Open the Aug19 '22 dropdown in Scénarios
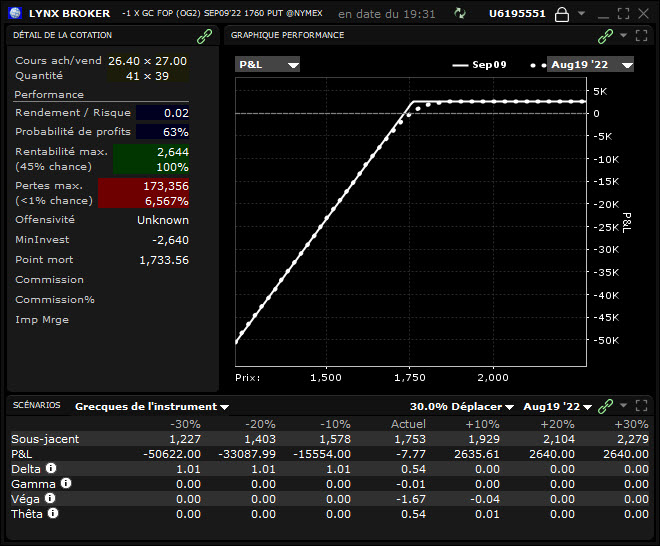This screenshot has width=660, height=546. click(x=558, y=407)
